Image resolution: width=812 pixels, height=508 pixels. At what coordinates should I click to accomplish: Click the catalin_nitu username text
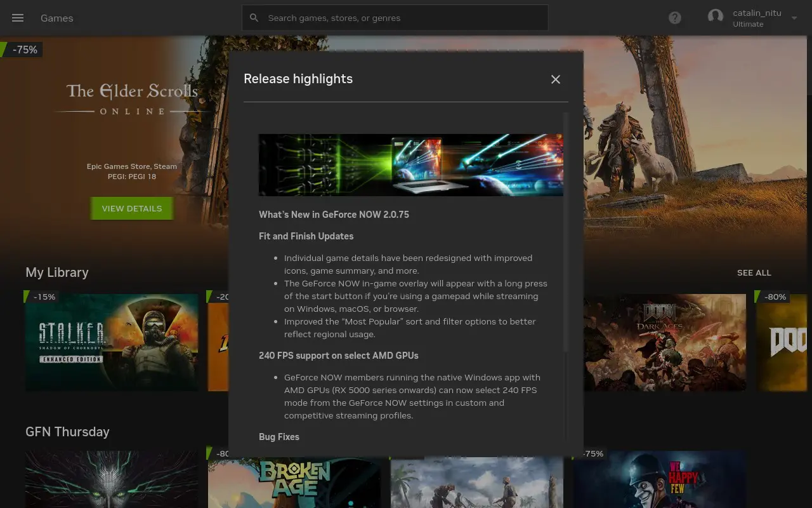tap(757, 13)
